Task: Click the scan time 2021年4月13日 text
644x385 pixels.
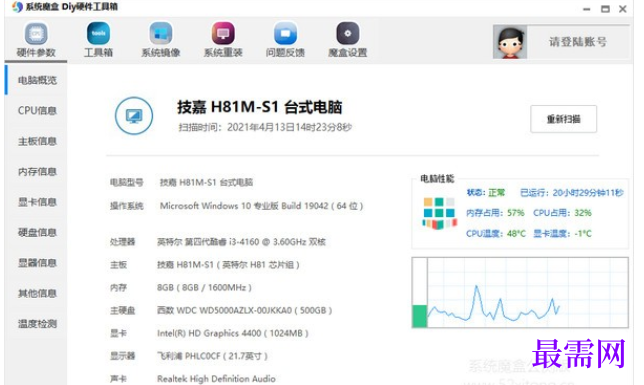Action: (265, 127)
